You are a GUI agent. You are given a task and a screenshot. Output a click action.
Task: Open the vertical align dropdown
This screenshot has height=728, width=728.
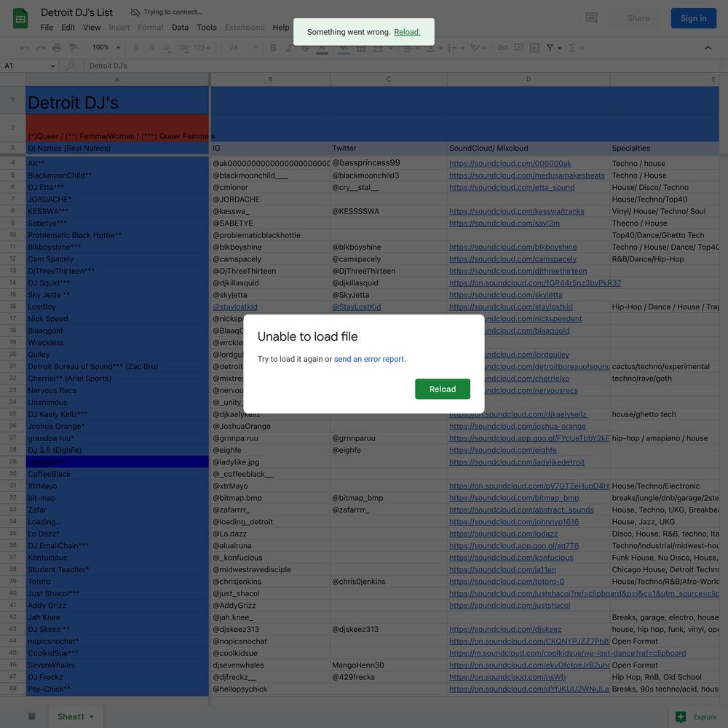(x=434, y=48)
